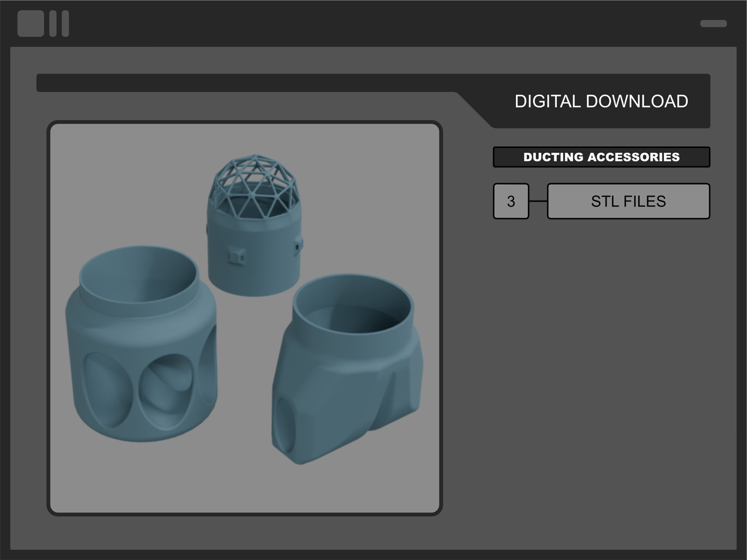Click the STL FILES box
The height and width of the screenshot is (560, 747).
click(x=628, y=201)
